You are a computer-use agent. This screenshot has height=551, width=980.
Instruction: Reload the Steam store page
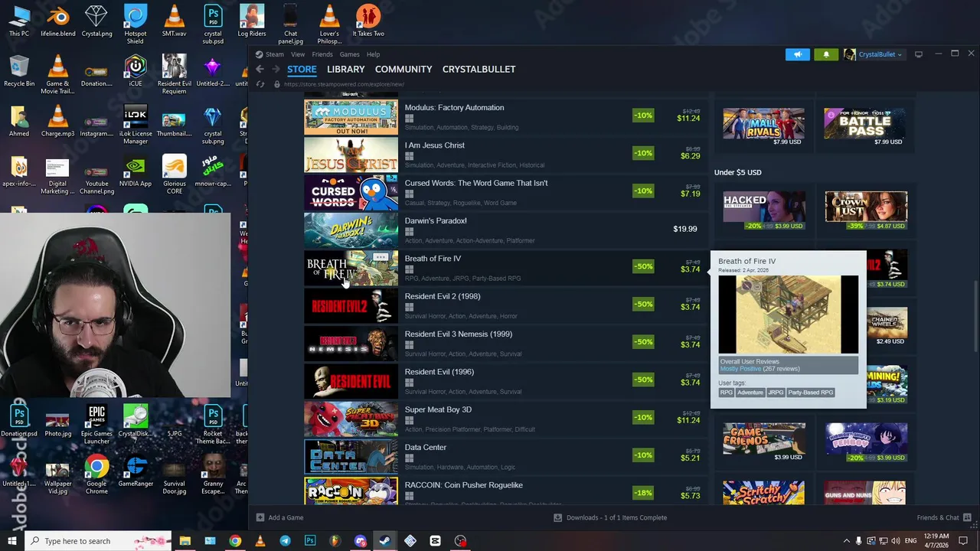coord(260,84)
